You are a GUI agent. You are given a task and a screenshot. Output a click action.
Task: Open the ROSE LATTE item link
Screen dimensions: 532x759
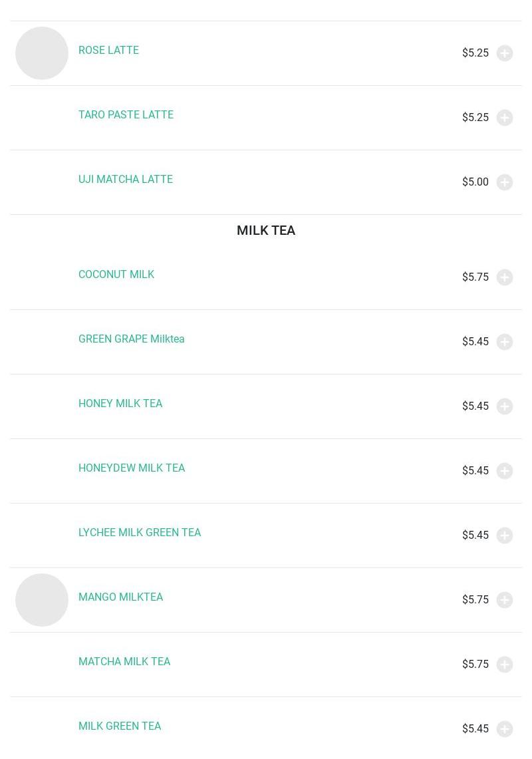pos(108,51)
